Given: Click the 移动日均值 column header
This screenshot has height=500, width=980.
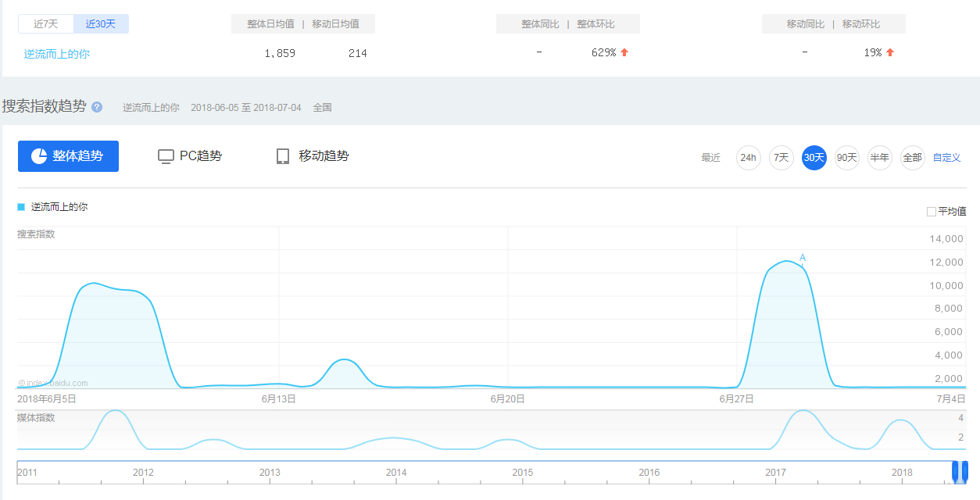Looking at the screenshot, I should (x=336, y=24).
